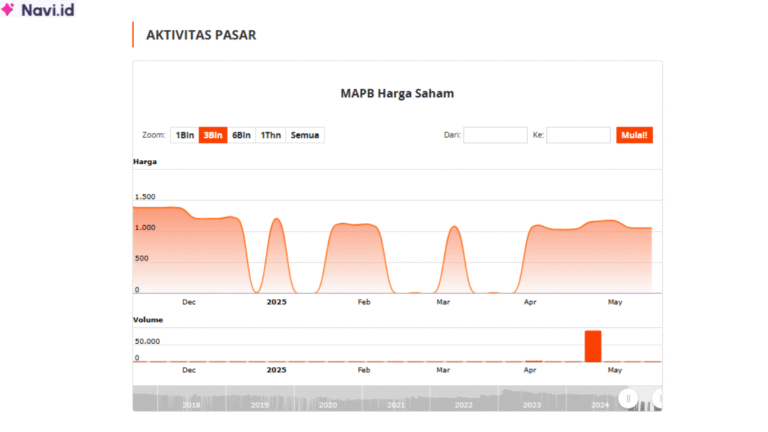Click the Ke date input field
The height and width of the screenshot is (432, 768).
click(578, 135)
